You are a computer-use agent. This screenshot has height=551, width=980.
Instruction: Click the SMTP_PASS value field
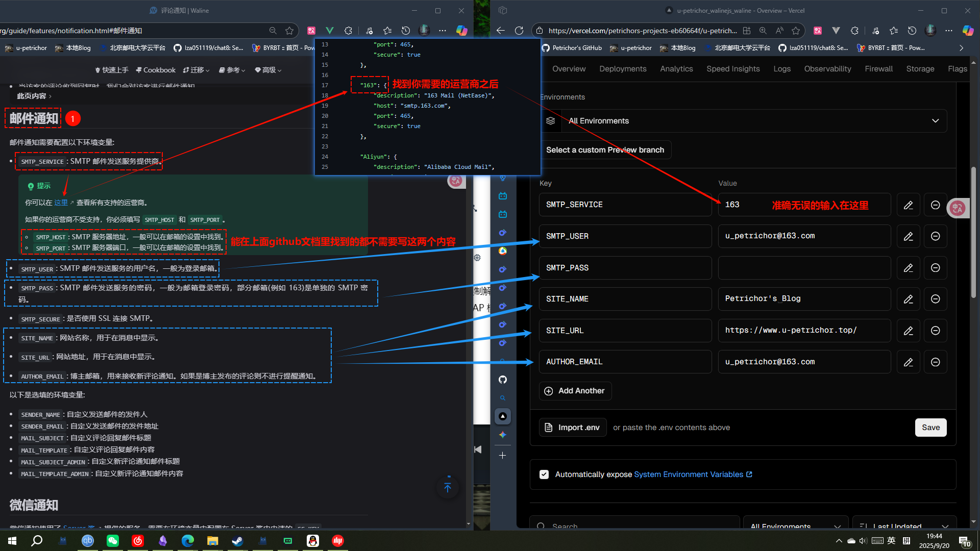pyautogui.click(x=804, y=268)
